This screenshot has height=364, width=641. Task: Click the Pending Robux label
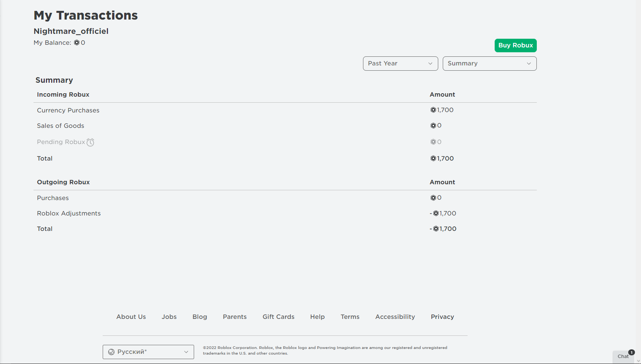61,142
